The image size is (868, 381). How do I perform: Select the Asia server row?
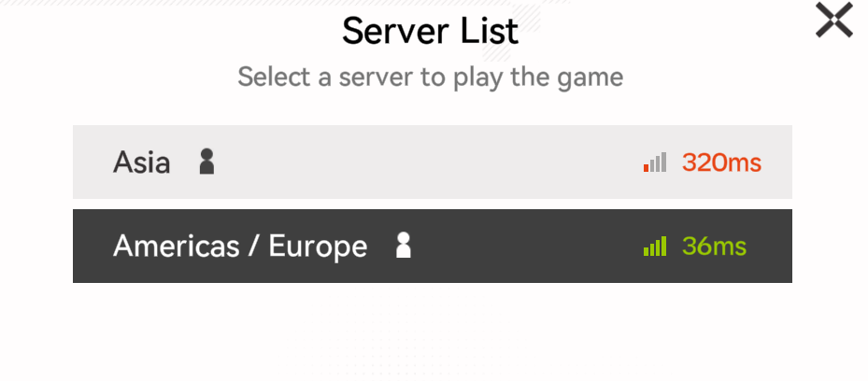click(x=433, y=162)
